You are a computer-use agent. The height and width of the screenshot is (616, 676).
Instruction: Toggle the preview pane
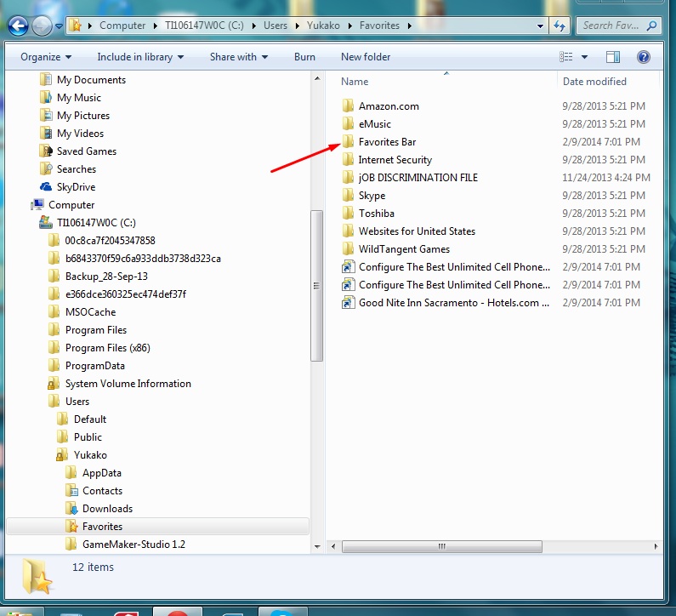coord(612,57)
